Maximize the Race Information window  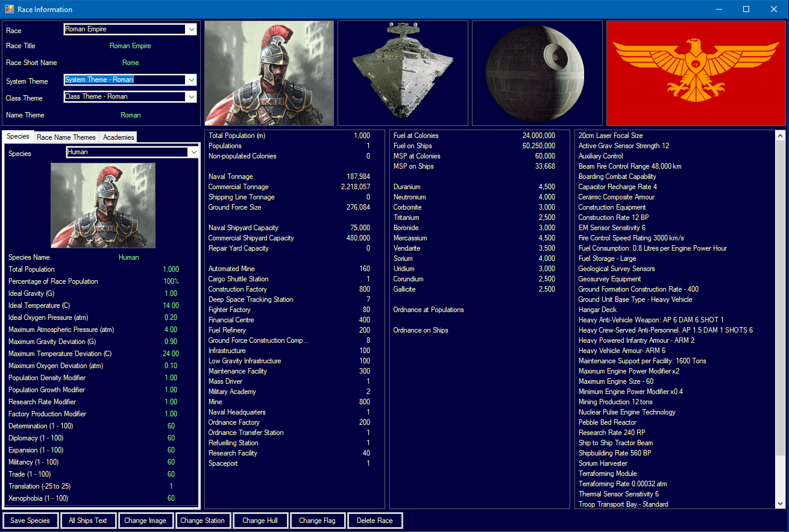[x=746, y=9]
